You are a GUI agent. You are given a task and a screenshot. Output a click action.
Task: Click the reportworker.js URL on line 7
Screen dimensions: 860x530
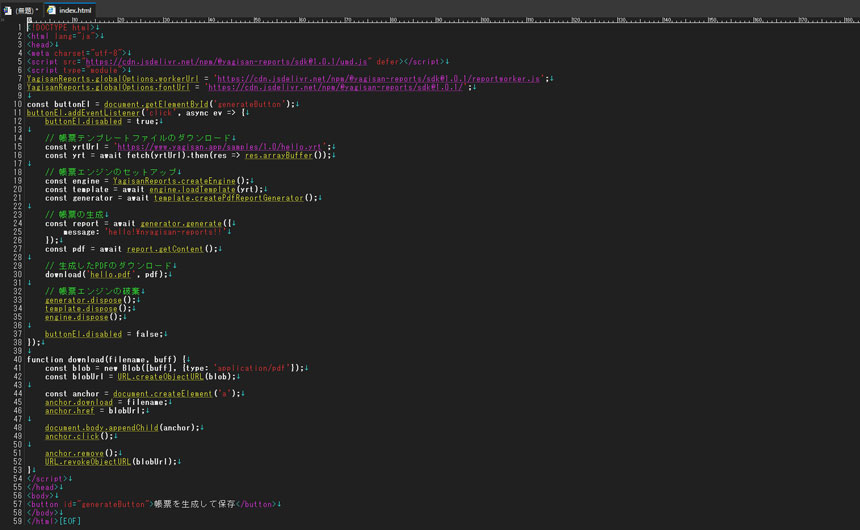[378, 78]
